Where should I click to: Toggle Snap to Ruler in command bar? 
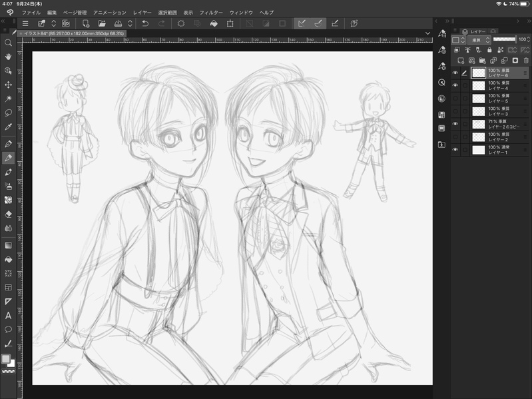pos(302,23)
